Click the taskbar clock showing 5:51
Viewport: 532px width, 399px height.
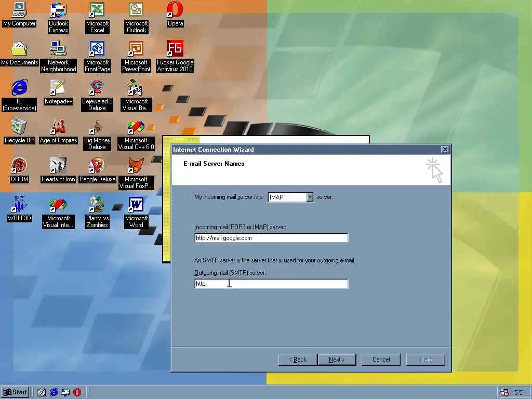520,393
